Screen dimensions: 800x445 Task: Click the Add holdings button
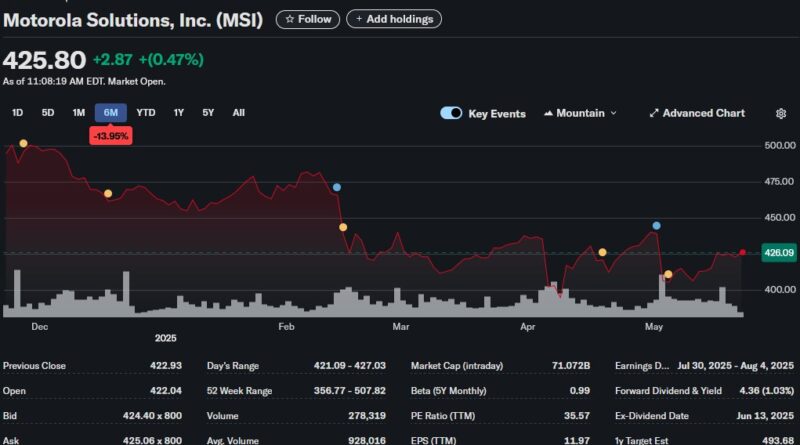click(394, 19)
